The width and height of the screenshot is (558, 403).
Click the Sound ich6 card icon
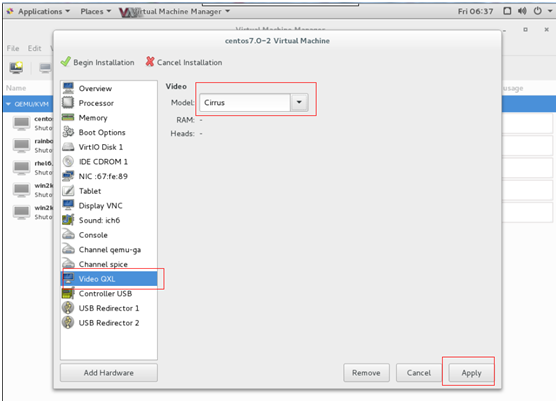(x=68, y=220)
